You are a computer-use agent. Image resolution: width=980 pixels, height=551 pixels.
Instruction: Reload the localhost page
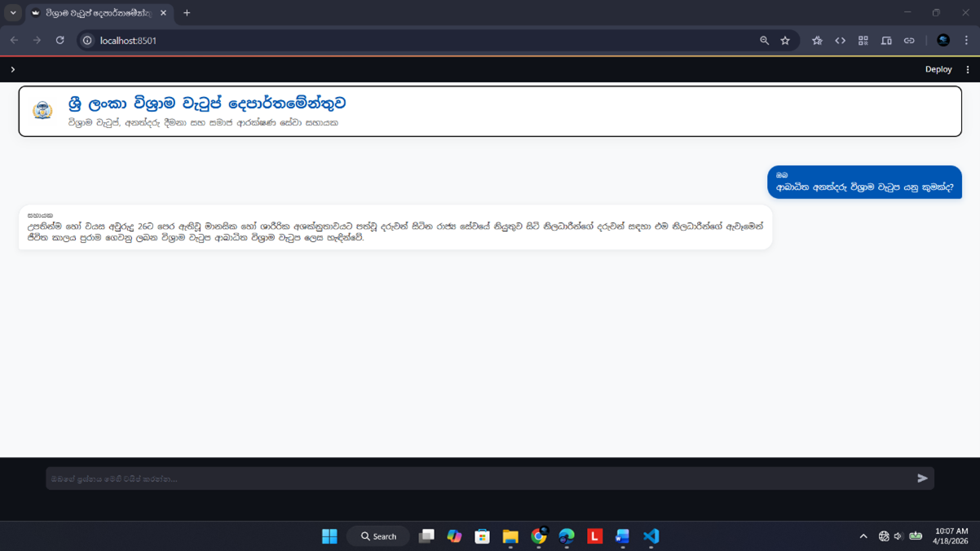point(60,40)
